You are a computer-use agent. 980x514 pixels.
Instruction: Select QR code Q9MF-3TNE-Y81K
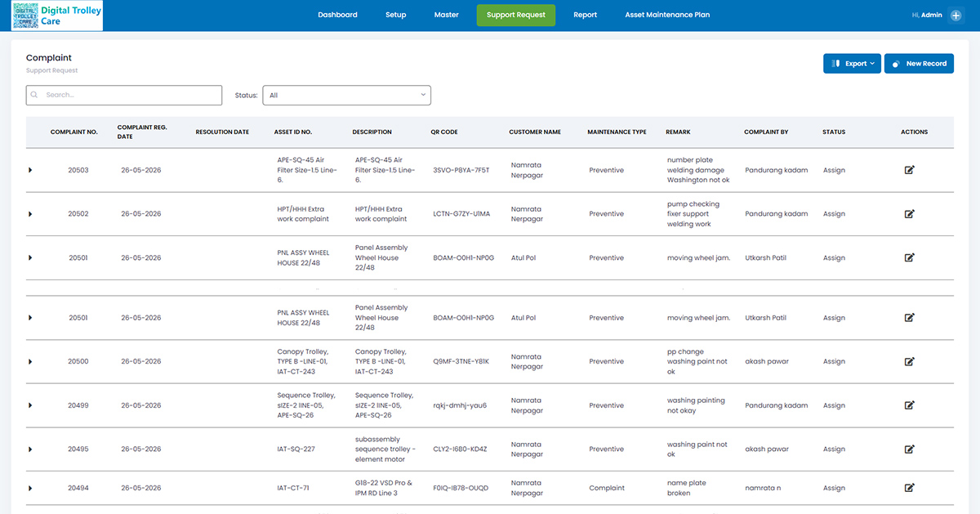pos(461,361)
